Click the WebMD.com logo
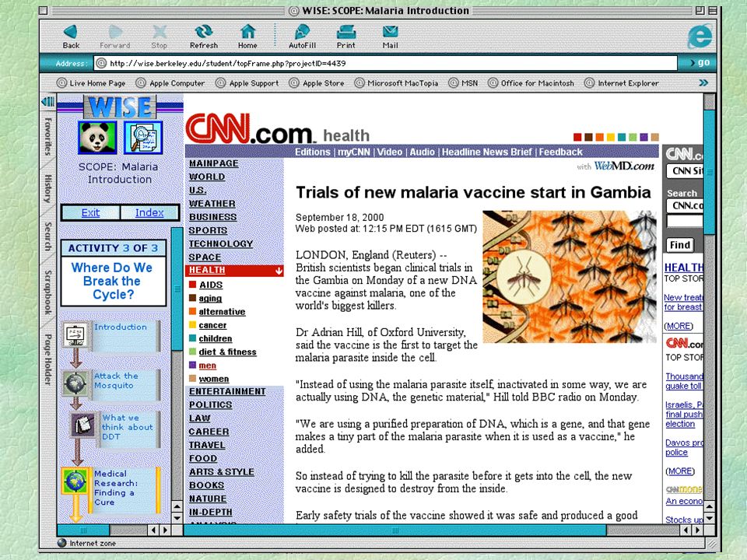The width and height of the screenshot is (747, 560). pos(624,166)
